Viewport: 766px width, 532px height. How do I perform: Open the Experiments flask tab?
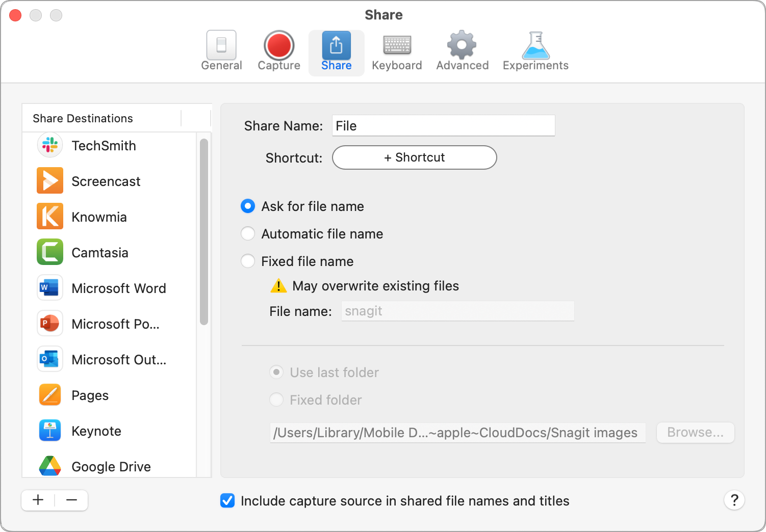535,51
